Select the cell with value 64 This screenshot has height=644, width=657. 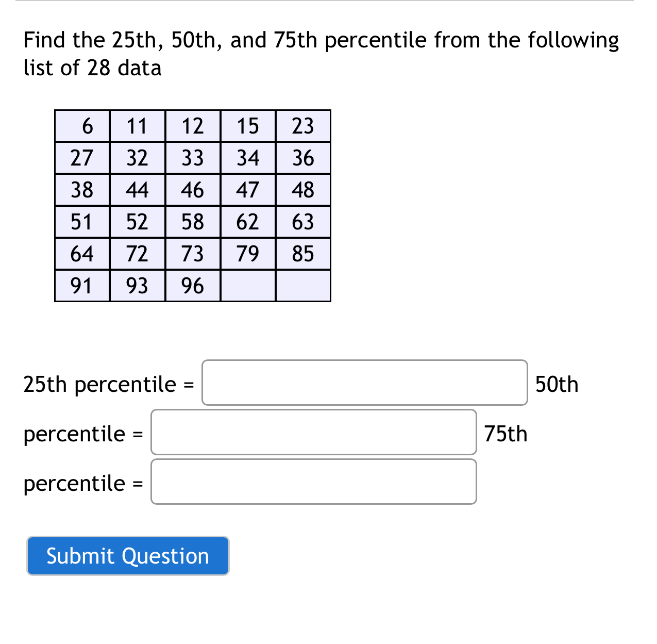[81, 254]
